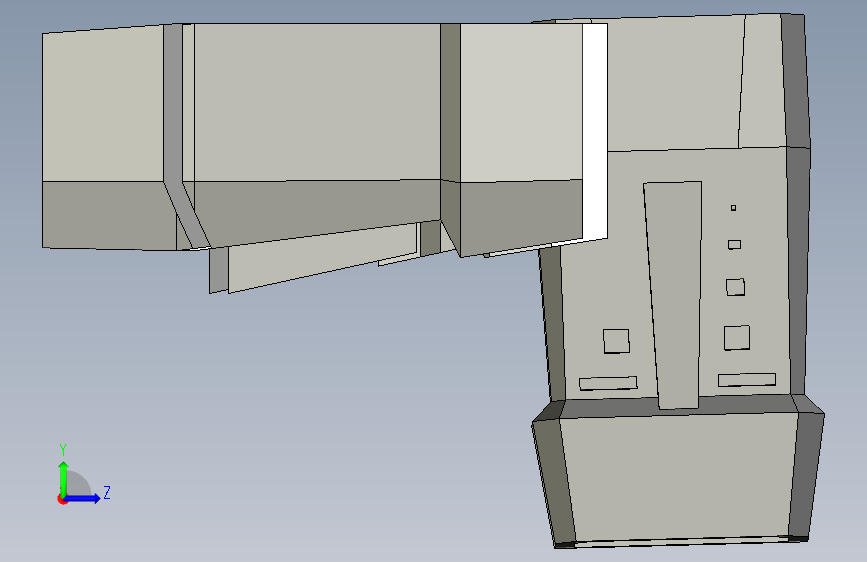Click the red origin dot of the axis triad
867x562 pixels.
tap(61, 499)
